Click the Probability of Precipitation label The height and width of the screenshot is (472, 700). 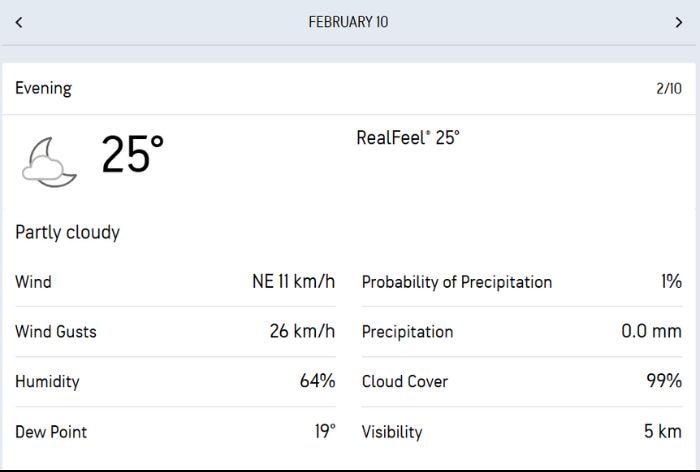point(457,282)
